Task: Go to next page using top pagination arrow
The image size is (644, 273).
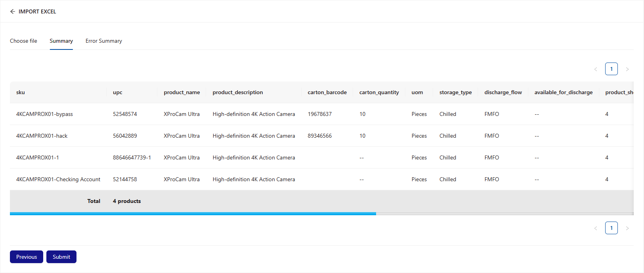Action: pos(627,69)
